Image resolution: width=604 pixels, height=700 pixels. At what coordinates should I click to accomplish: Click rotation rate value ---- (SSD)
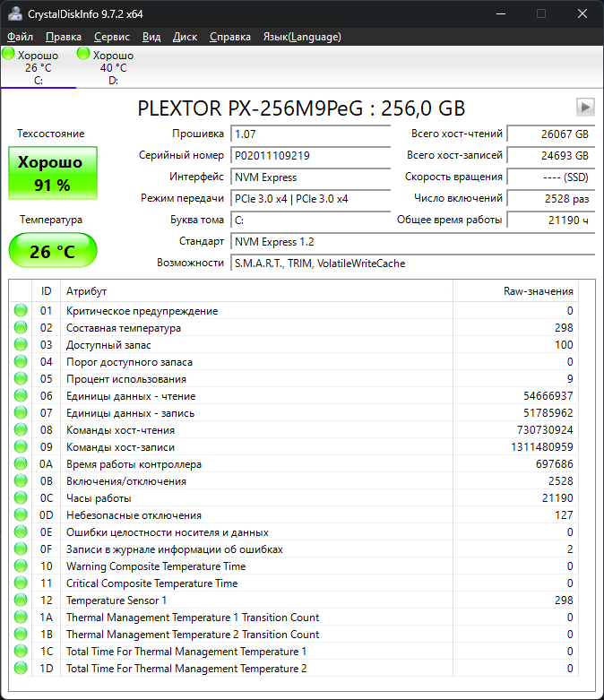click(551, 177)
